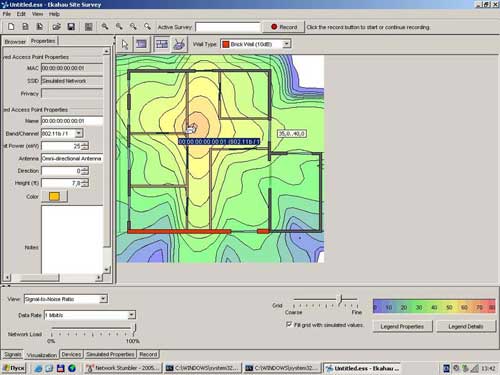The image size is (500, 375).
Task: Click the map editing tool beside pointer
Action: click(141, 44)
